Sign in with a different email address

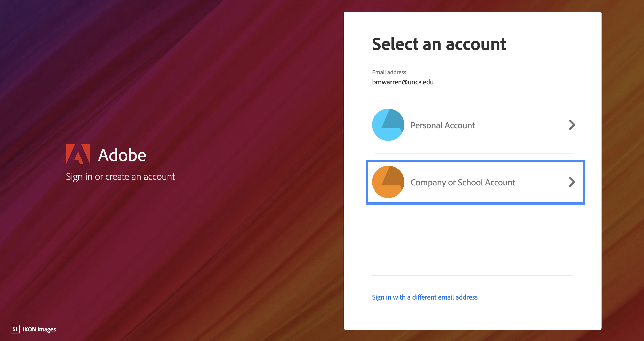point(425,297)
